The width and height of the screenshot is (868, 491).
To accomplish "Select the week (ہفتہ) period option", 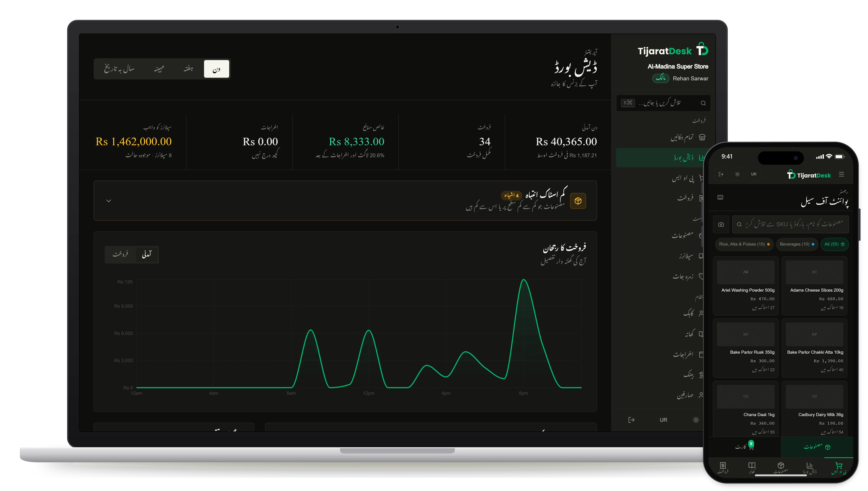I will pos(189,69).
